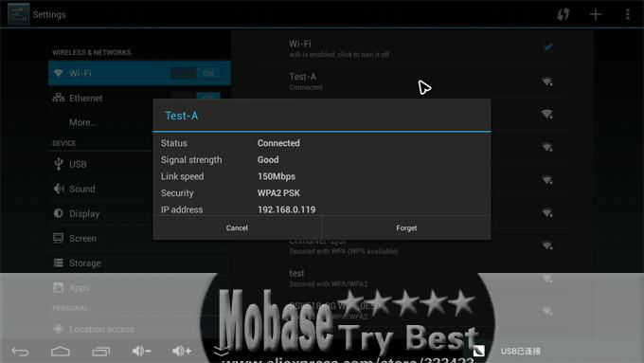Click the Screen monitor icon

[x=59, y=238]
